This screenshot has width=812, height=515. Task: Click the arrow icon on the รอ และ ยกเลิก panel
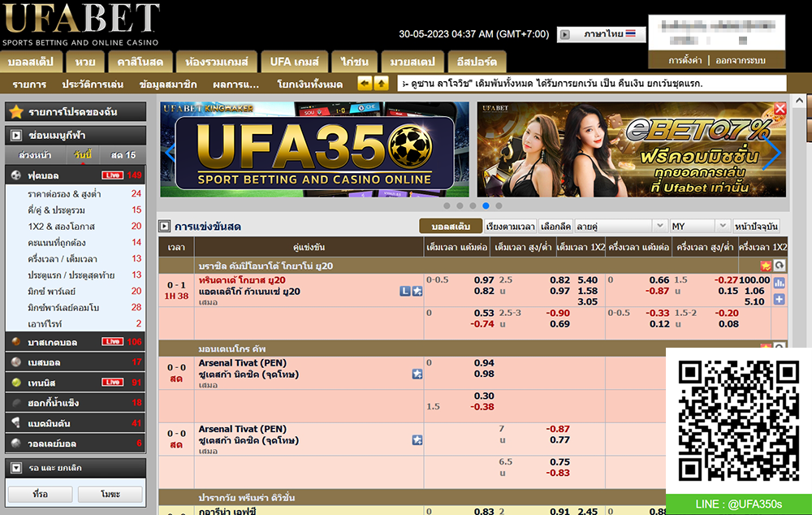click(16, 468)
